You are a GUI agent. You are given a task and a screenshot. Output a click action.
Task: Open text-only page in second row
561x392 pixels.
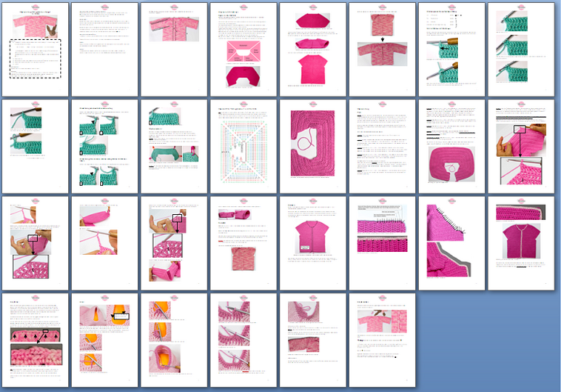(382, 146)
